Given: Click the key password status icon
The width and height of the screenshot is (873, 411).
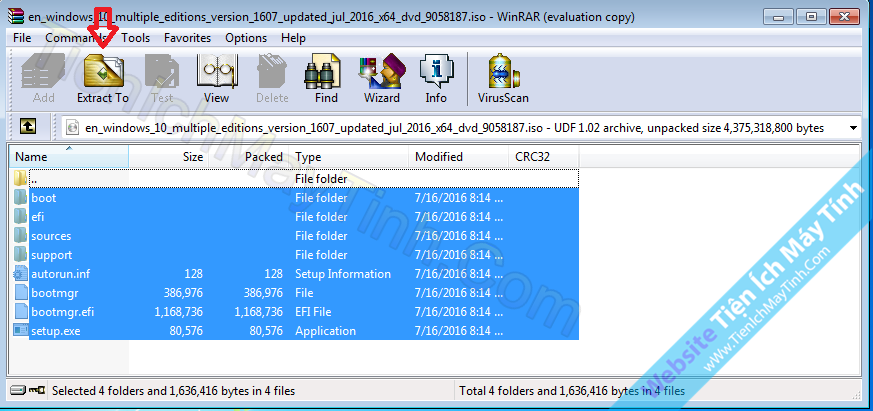Looking at the screenshot, I should pyautogui.click(x=37, y=390).
